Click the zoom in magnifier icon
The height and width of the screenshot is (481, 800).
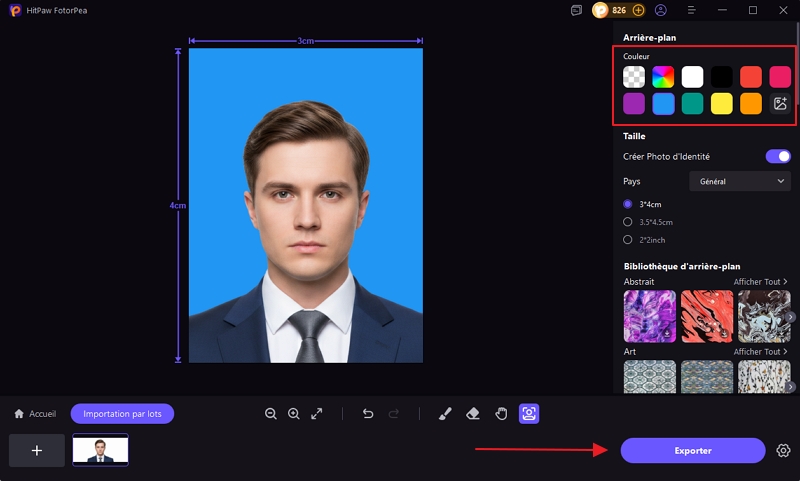294,414
